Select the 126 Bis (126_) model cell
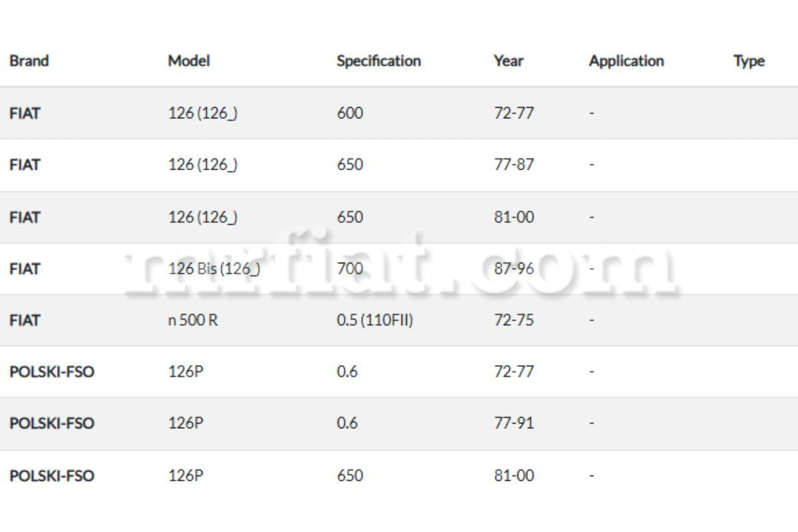 (x=213, y=269)
